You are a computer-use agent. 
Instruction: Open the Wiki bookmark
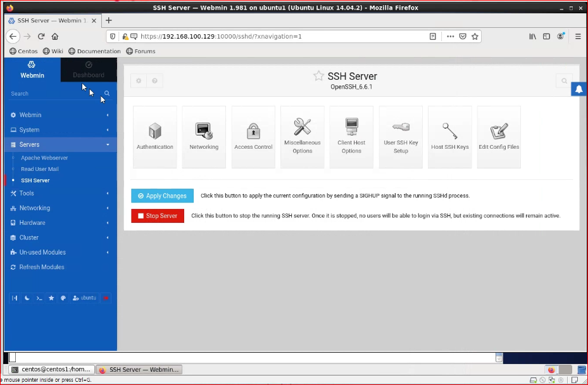click(x=53, y=51)
